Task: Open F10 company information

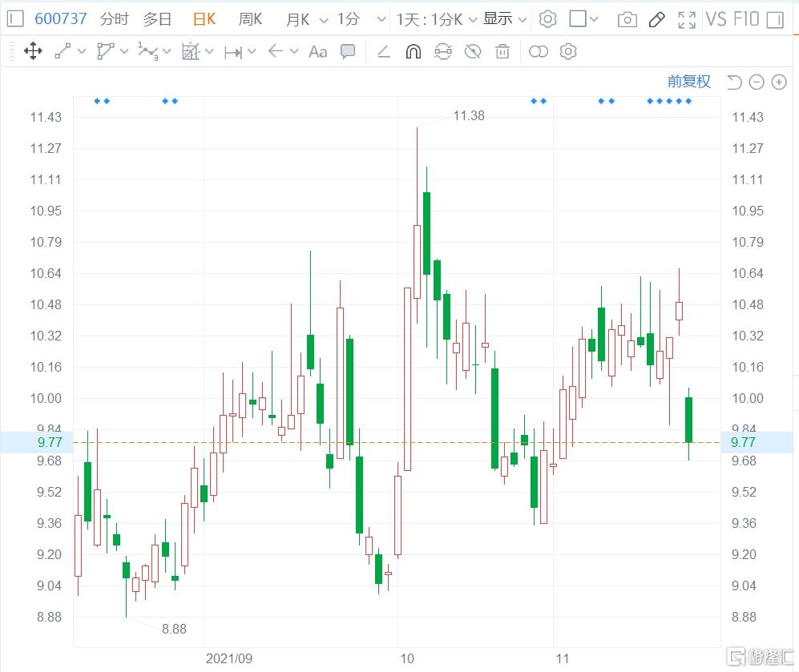Action: click(746, 19)
